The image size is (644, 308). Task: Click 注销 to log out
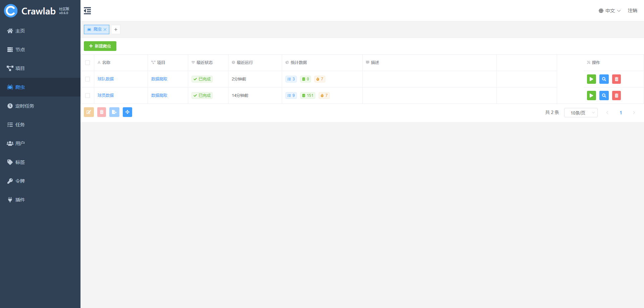633,11
